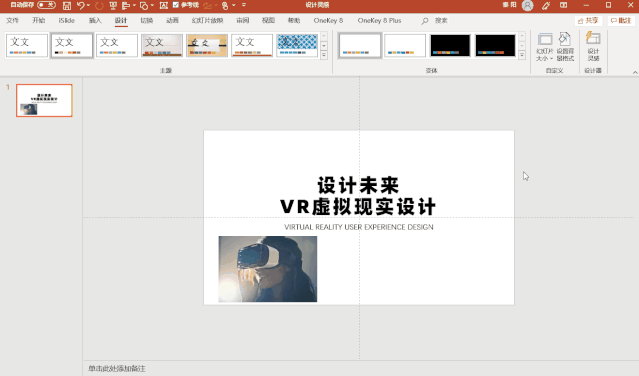Open the OneKey 8 Plus tab
The height and width of the screenshot is (376, 639).
coord(379,20)
